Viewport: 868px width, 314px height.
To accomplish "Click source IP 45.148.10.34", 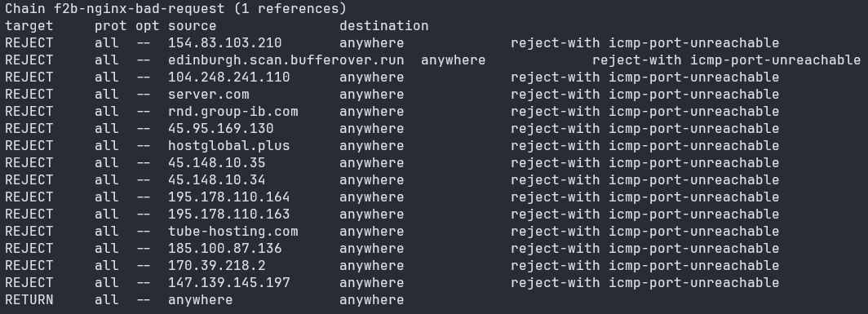I will (x=216, y=180).
